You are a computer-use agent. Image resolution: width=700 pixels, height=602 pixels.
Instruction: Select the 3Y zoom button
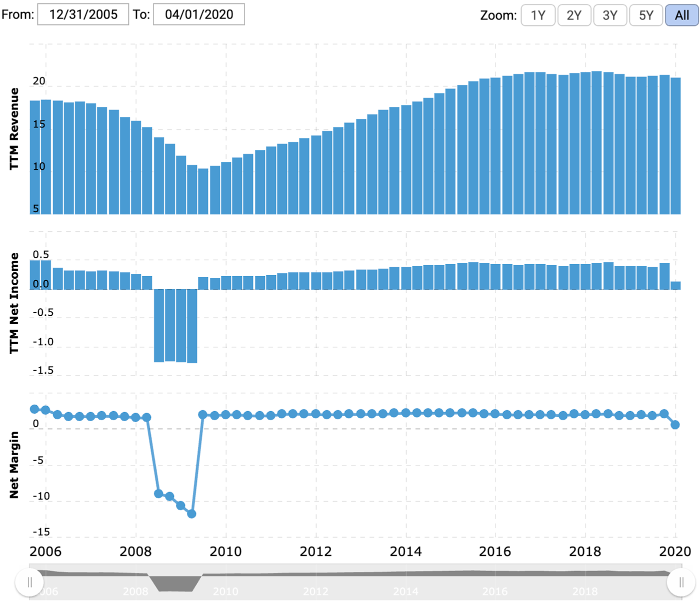tap(610, 15)
